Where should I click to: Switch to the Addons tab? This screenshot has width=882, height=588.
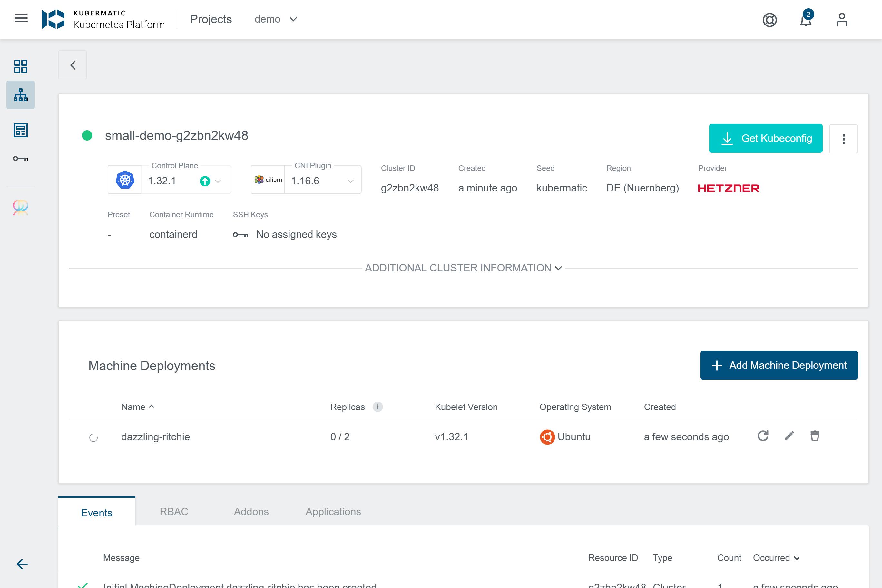[251, 512]
